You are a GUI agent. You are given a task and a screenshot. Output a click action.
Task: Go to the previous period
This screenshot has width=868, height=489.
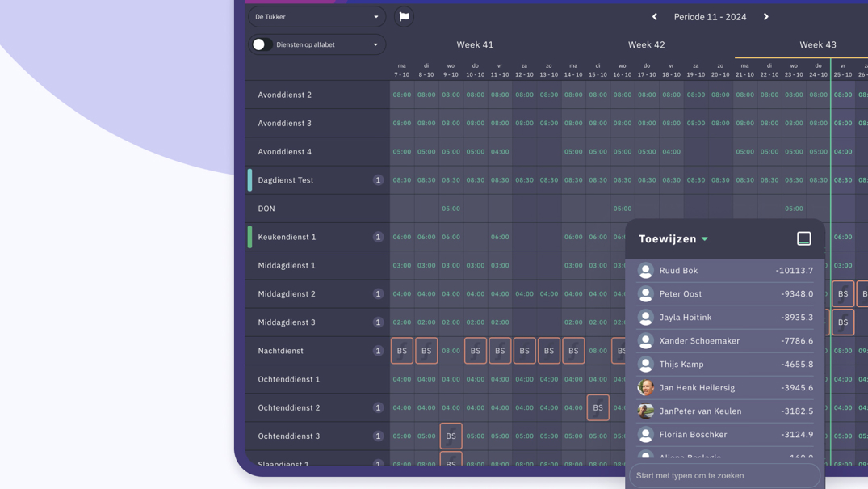coord(655,16)
